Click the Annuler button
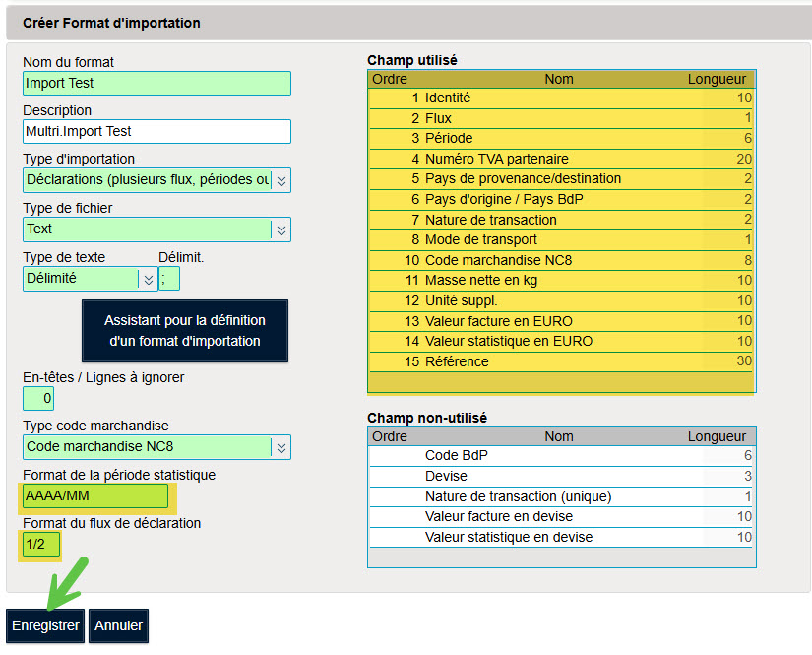This screenshot has width=812, height=655. 118,626
